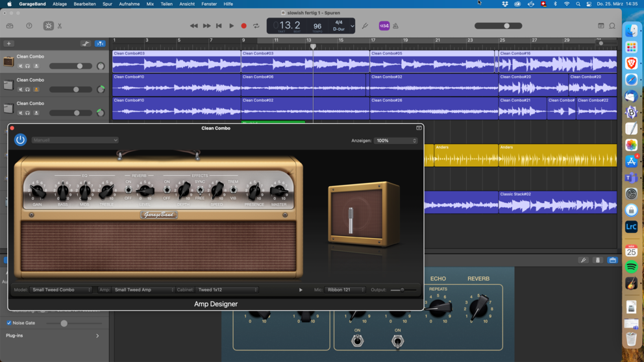This screenshot has width=644, height=362.
Task: Open the Fenster menu
Action: 208,4
